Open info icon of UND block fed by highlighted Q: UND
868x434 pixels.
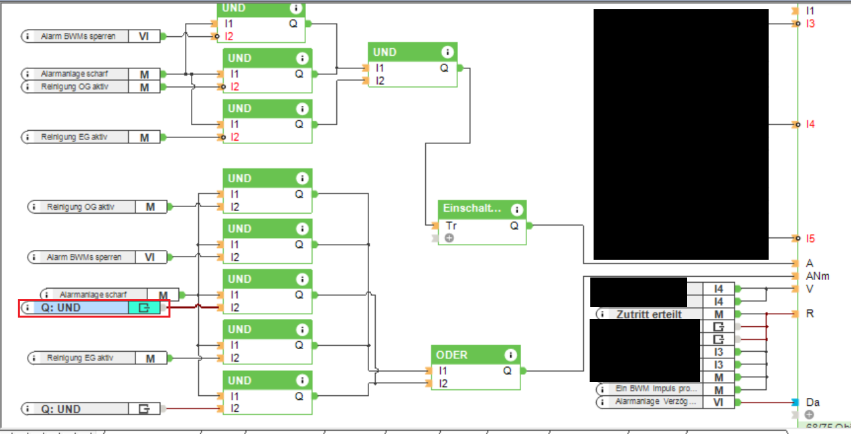[302, 279]
